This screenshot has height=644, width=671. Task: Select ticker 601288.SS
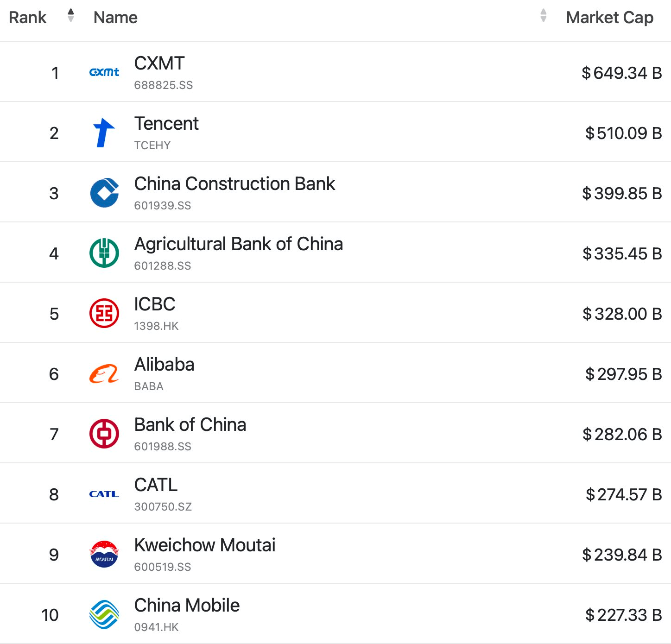163,266
